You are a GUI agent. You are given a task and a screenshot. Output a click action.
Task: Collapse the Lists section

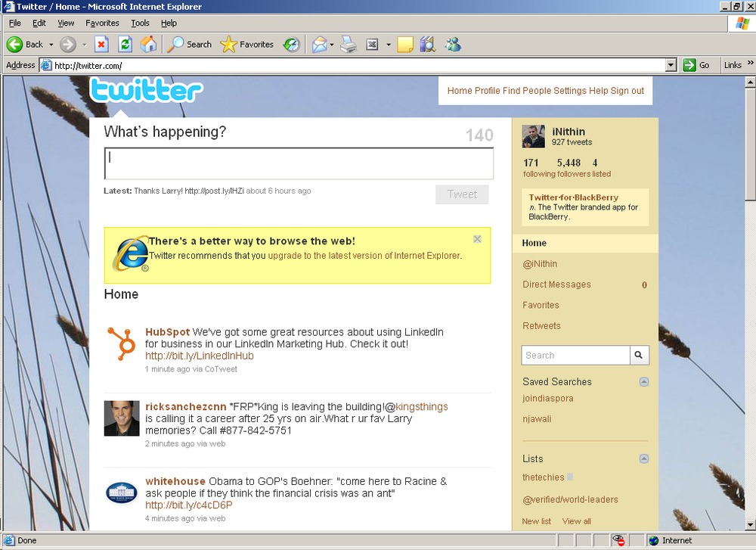pos(644,458)
